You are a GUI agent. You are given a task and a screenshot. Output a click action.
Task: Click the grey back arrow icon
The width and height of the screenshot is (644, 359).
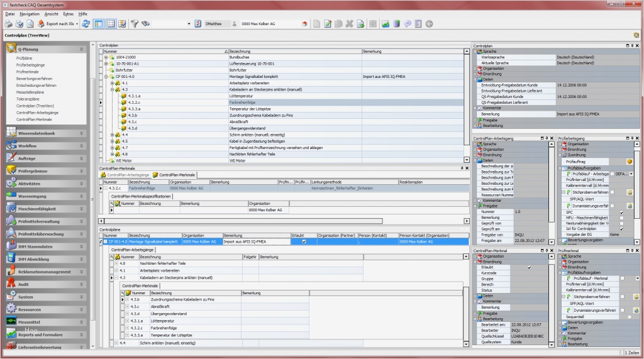(429, 24)
